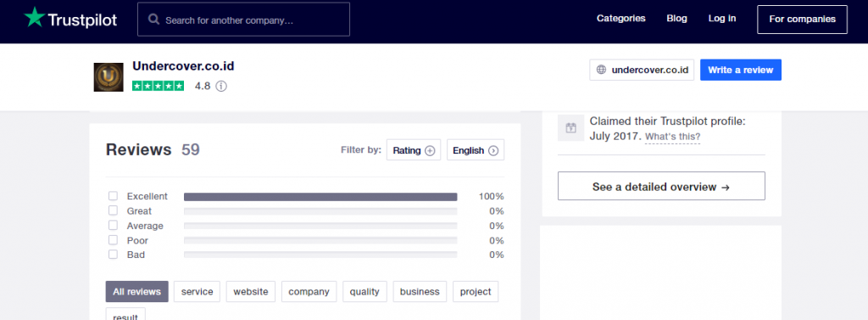Viewport: 868px width, 320px height.
Task: Check the Excellent rating checkbox
Action: [x=113, y=196]
